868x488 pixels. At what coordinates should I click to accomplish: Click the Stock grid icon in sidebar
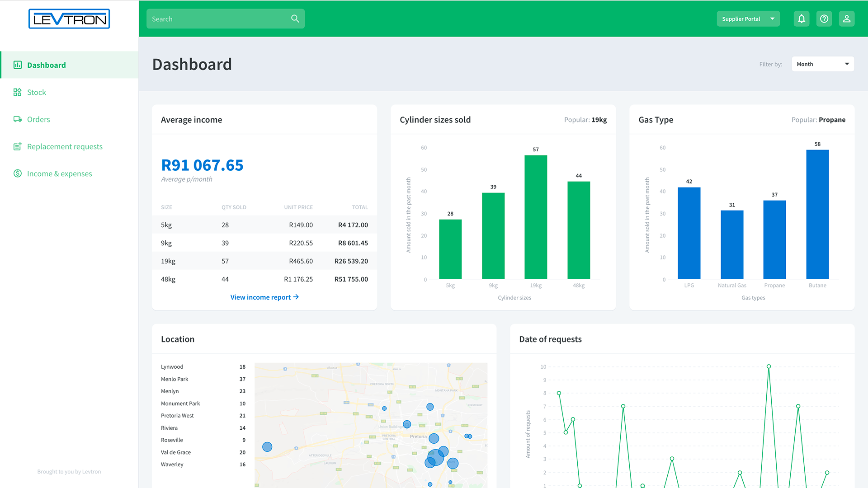(18, 92)
